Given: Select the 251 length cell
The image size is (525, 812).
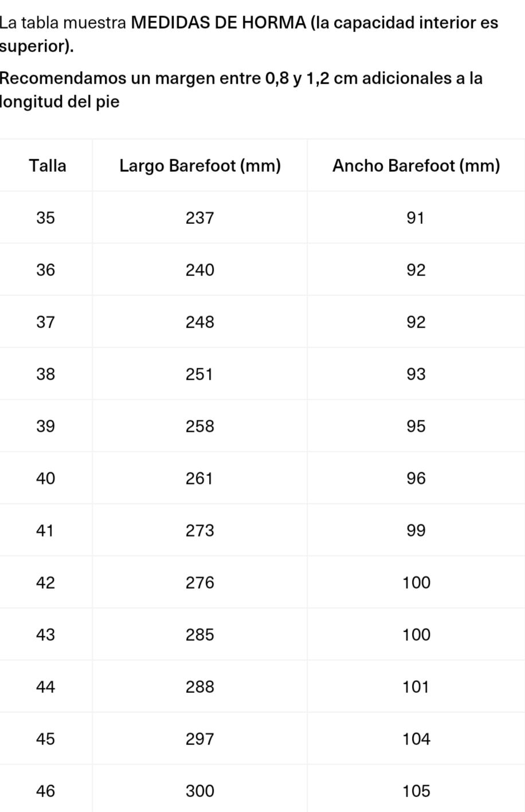Looking at the screenshot, I should click(199, 375).
